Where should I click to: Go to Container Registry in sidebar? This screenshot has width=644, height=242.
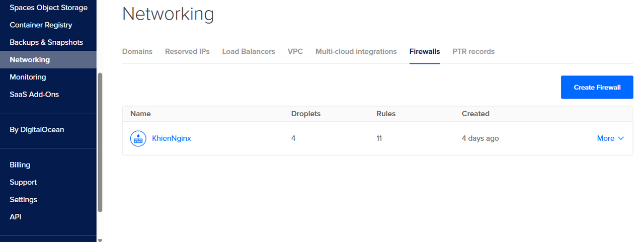[41, 25]
